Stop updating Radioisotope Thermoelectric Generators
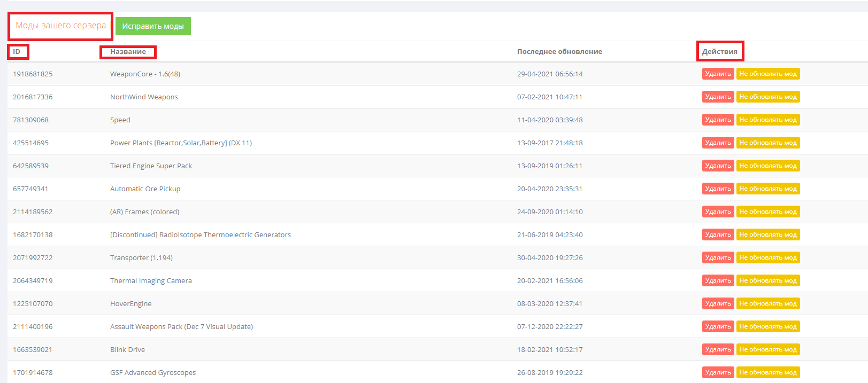The height and width of the screenshot is (383, 868). pyautogui.click(x=768, y=235)
